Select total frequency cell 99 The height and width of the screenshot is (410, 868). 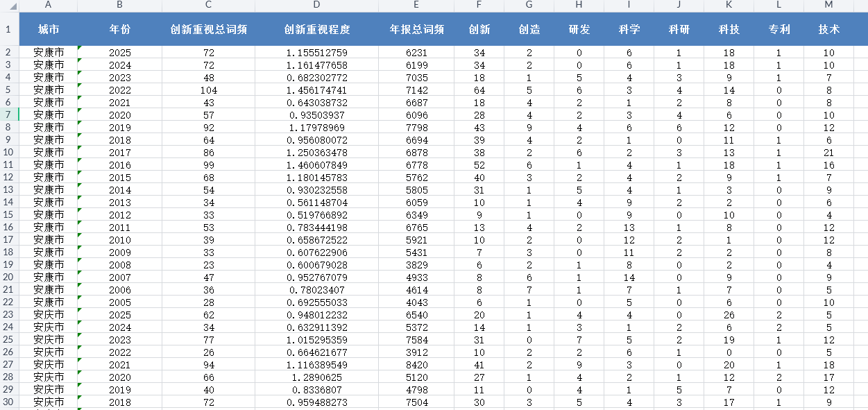point(208,164)
